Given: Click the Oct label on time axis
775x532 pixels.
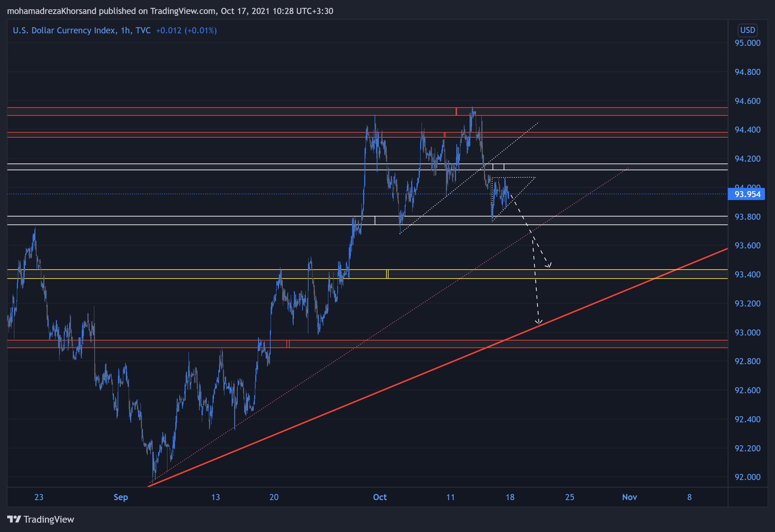Looking at the screenshot, I should [380, 497].
